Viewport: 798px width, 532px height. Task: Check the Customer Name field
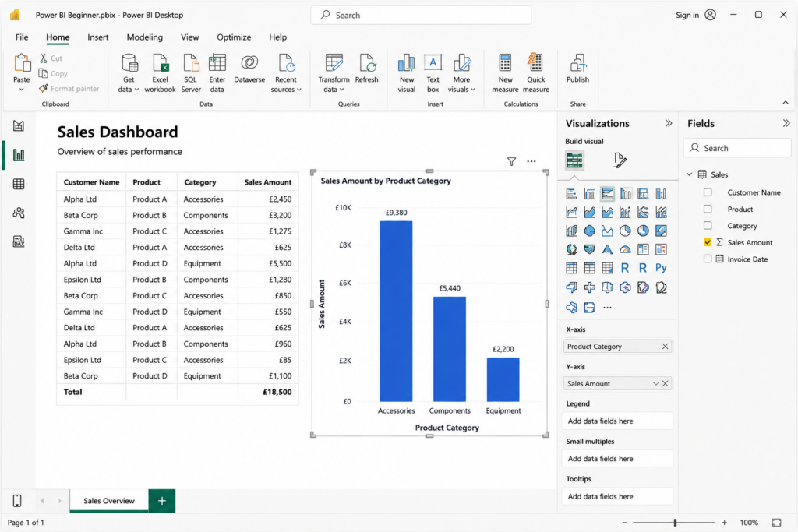(708, 192)
